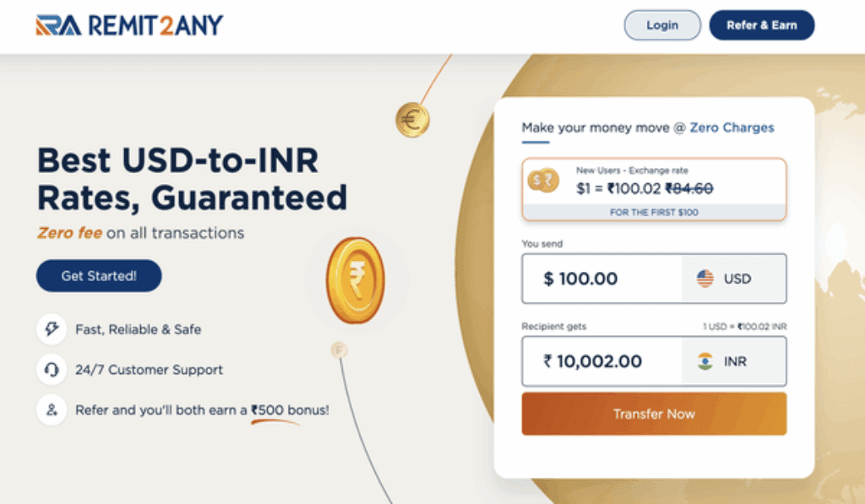Open the USD currency selector
The image size is (865, 504).
click(734, 279)
